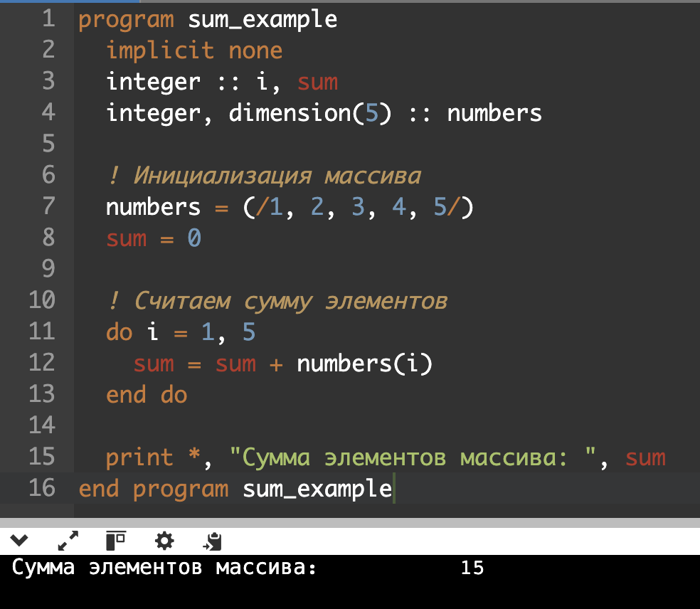Image resolution: width=700 pixels, height=609 pixels.
Task: Collapse the output panel with chevron arrow
Action: [19, 541]
